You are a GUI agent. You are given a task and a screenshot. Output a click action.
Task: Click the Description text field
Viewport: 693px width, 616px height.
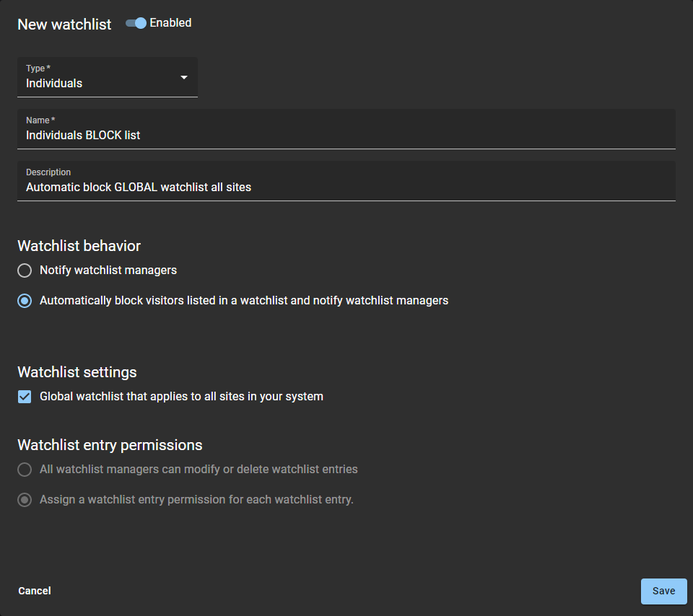[x=346, y=187]
